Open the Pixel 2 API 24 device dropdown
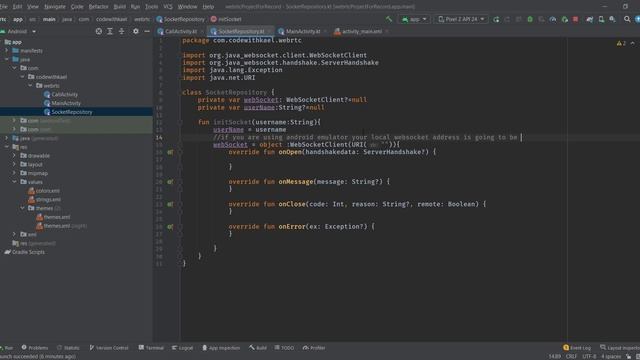Screen dimensions: 640x360 click(x=461, y=19)
